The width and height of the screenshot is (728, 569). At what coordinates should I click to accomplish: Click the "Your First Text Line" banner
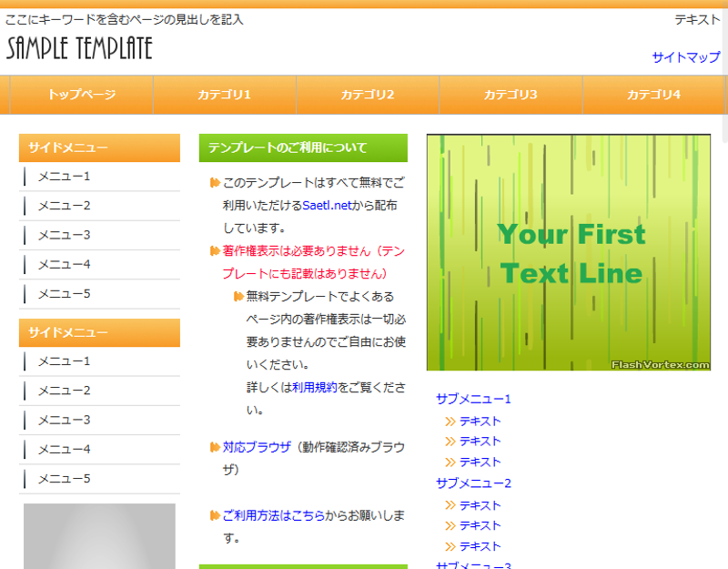pyautogui.click(x=570, y=252)
